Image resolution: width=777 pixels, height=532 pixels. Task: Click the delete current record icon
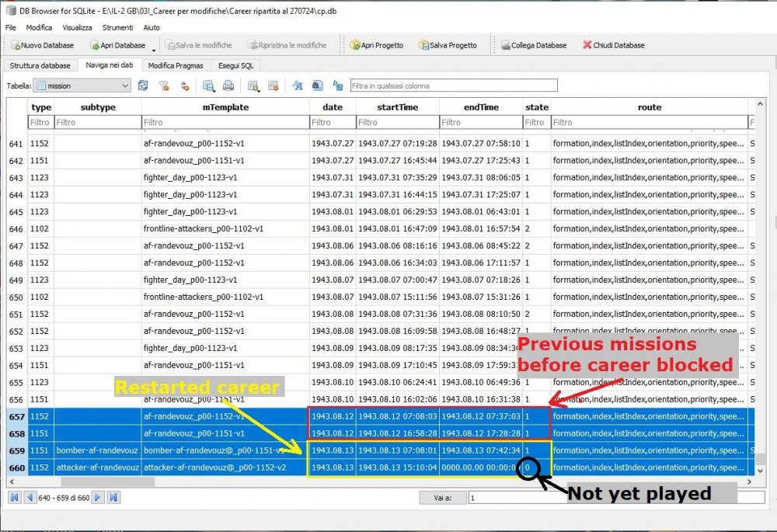pos(274,85)
